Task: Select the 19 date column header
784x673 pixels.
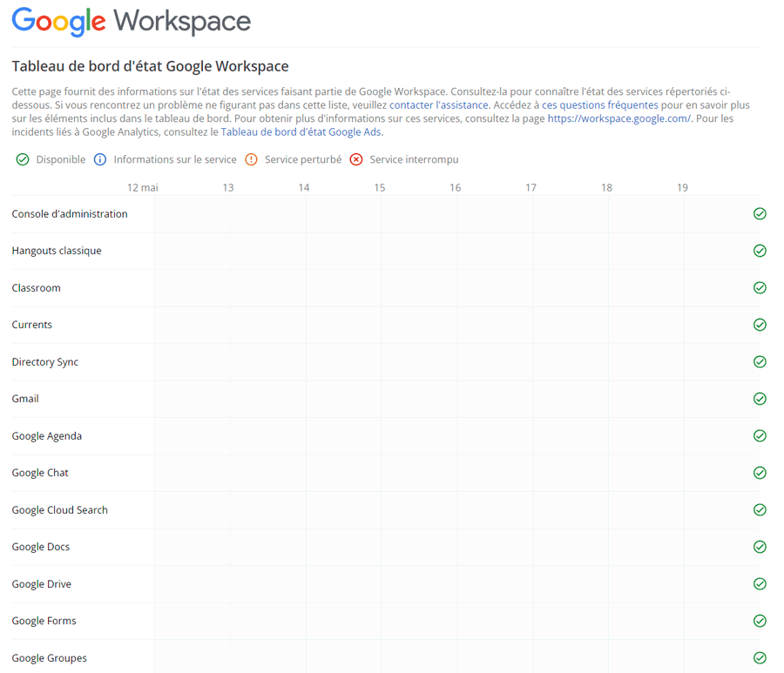Action: coord(682,187)
